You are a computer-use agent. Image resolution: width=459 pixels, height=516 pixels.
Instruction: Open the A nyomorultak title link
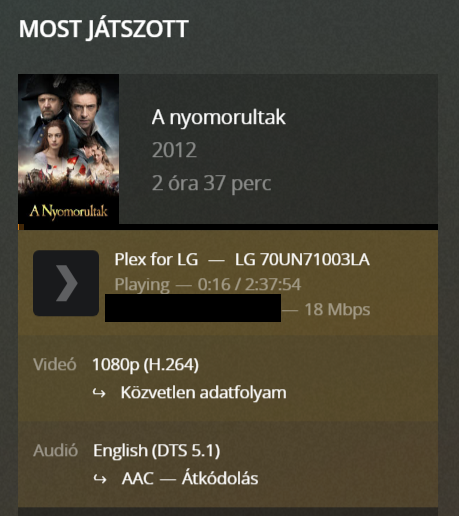tap(219, 117)
